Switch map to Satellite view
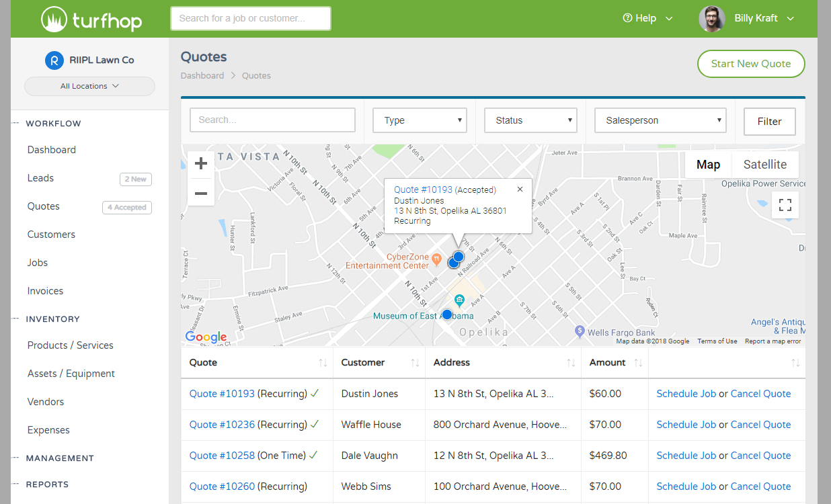Viewport: 831px width, 504px height. pyautogui.click(x=764, y=165)
